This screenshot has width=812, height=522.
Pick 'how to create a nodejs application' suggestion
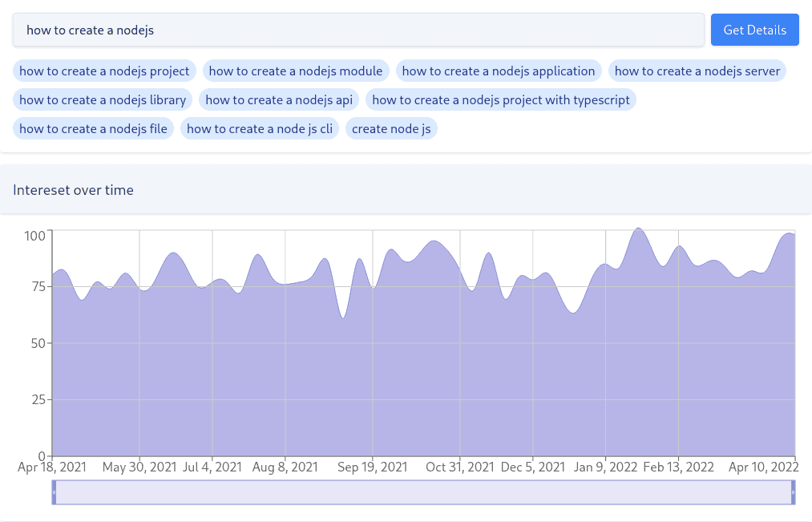[x=499, y=71]
